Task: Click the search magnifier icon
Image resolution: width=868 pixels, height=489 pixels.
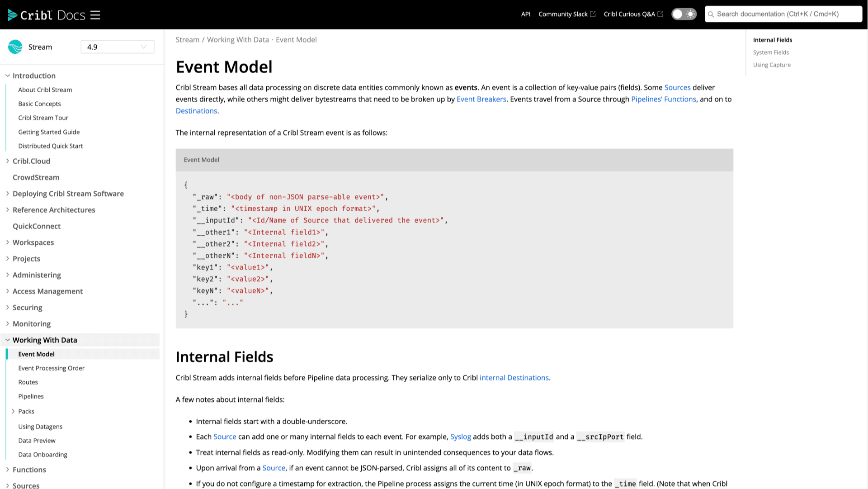Action: 711,14
